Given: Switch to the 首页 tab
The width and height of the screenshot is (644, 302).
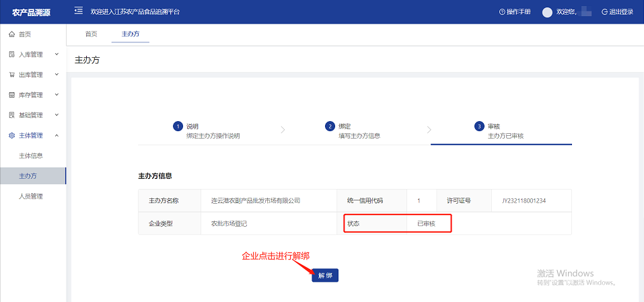Looking at the screenshot, I should click(x=91, y=34).
